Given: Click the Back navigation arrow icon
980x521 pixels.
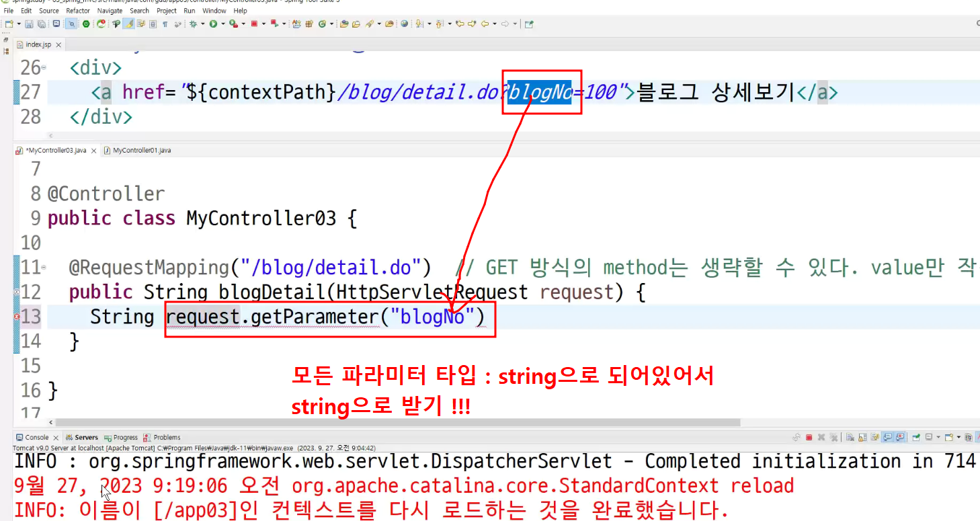Looking at the screenshot, I should pos(485,24).
